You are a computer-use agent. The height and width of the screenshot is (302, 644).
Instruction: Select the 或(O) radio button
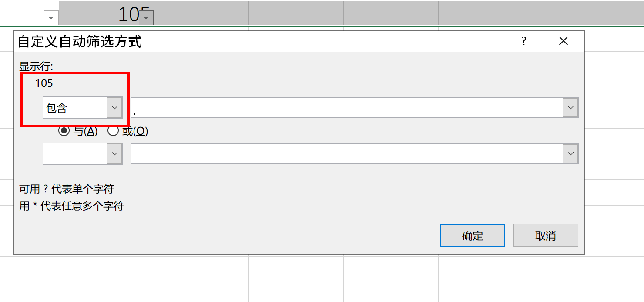click(x=113, y=131)
